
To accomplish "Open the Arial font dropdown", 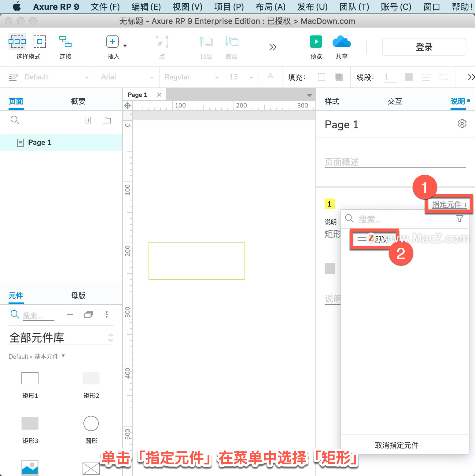I will tap(127, 77).
